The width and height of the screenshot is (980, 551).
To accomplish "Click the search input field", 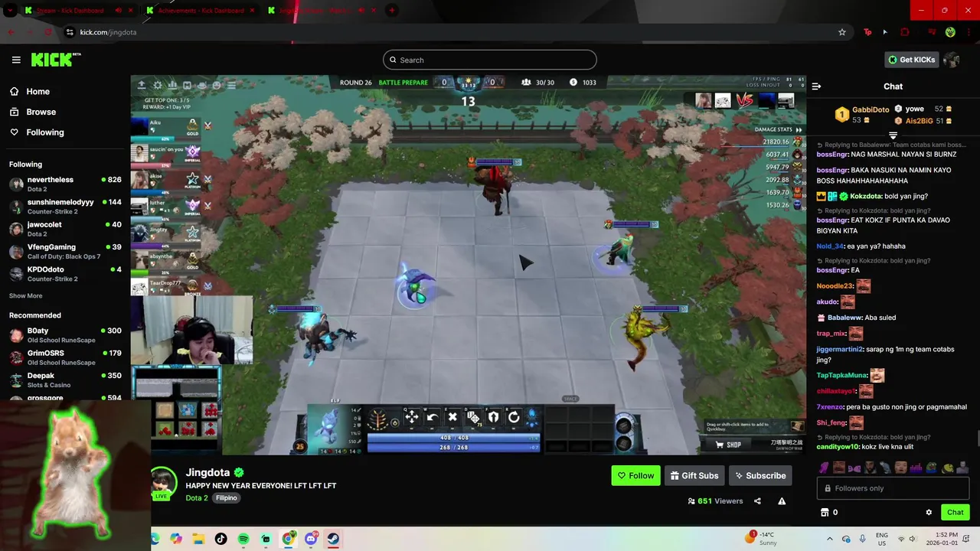I will coord(490,60).
